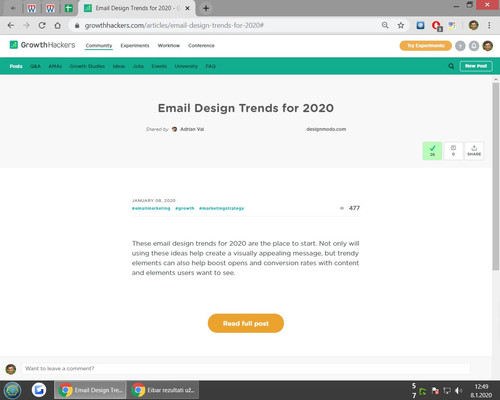The width and height of the screenshot is (500, 400).
Task: Open the Chrome three-dot menu
Action: [x=489, y=25]
